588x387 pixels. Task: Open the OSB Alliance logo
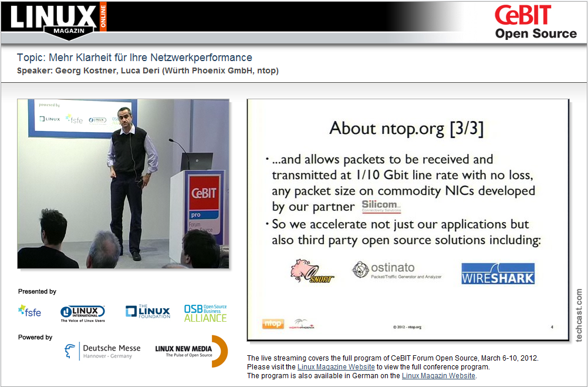click(205, 313)
